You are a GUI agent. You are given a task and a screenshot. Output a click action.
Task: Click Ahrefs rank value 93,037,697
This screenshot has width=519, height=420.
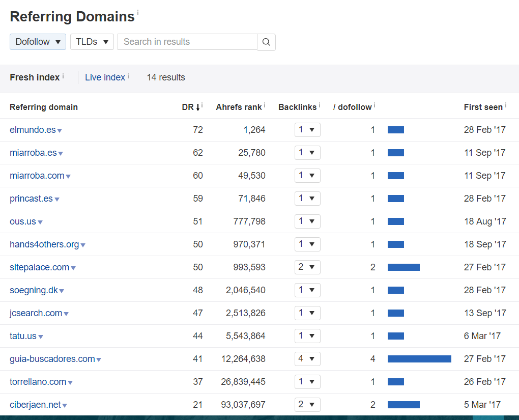pyautogui.click(x=243, y=404)
